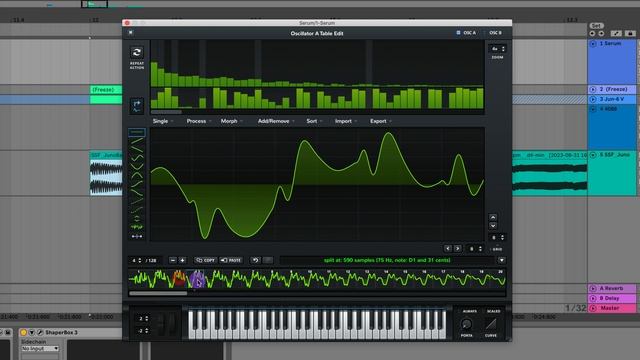Select the red highlighted frame thumbnail

pyautogui.click(x=179, y=279)
